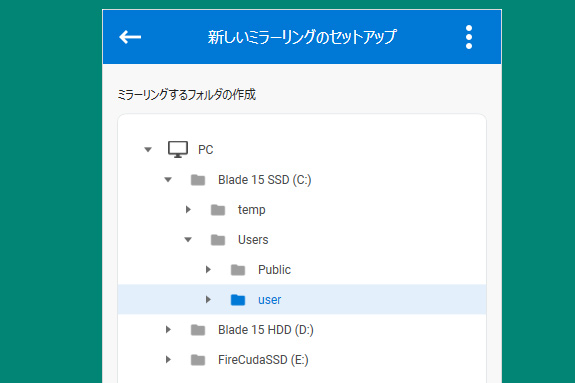The height and width of the screenshot is (383, 575).
Task: Expand the Public folder
Action: [x=208, y=270]
